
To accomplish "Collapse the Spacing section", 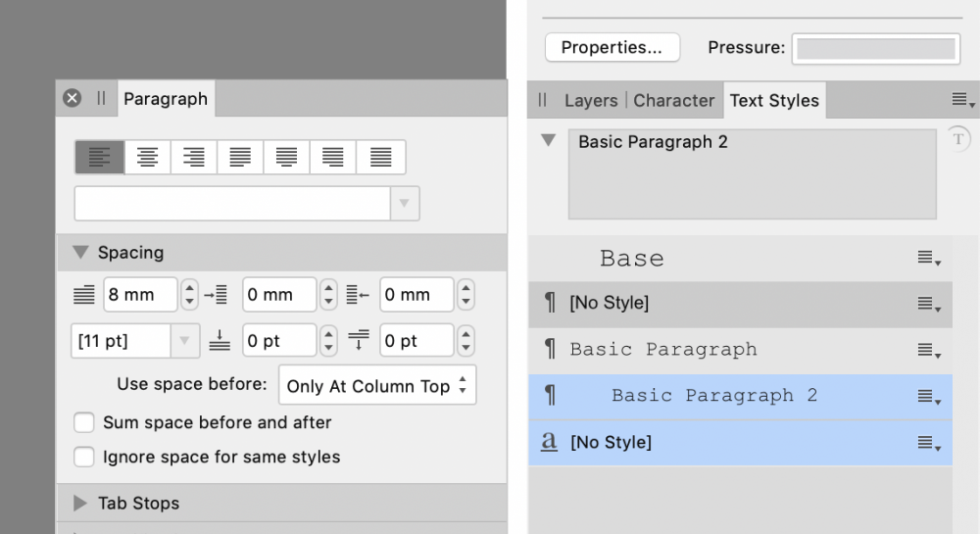I will coord(80,253).
